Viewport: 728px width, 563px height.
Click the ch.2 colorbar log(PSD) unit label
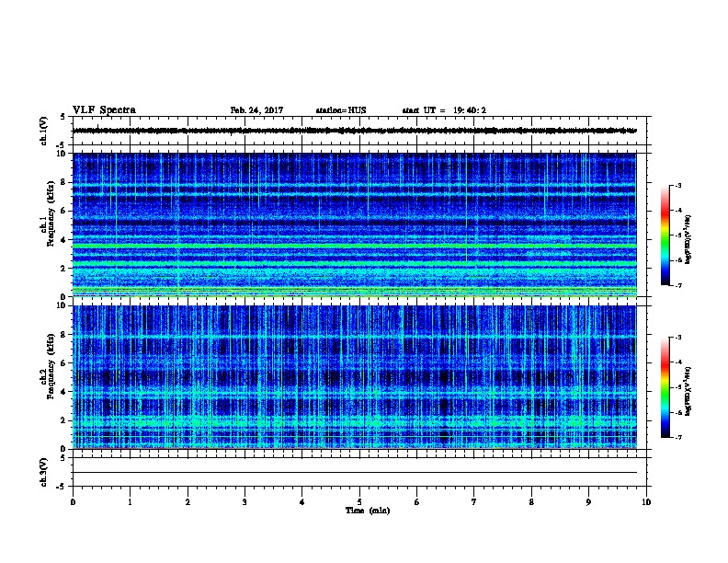pos(688,392)
